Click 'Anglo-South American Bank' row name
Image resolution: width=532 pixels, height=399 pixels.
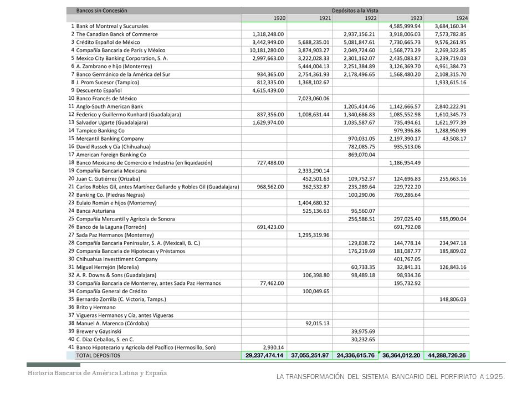109,106
